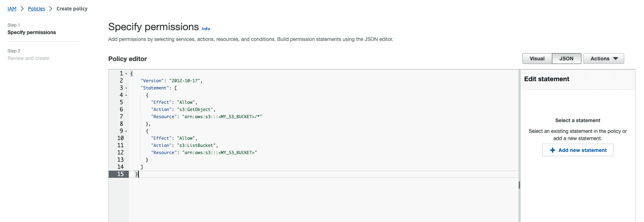Click line number 8 in the gutter
This screenshot has width=644, height=222.
coord(121,124)
